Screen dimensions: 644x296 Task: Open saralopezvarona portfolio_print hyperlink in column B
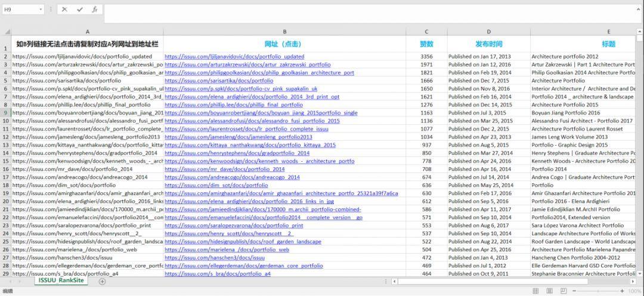[x=234, y=226]
